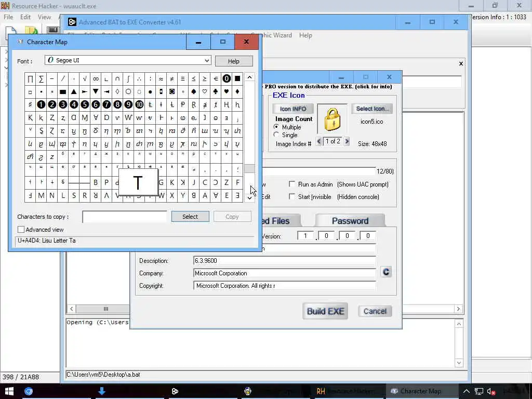Image resolution: width=532 pixels, height=399 pixels.
Task: Pick the black up-pointing triangle character
Action: click(74, 91)
